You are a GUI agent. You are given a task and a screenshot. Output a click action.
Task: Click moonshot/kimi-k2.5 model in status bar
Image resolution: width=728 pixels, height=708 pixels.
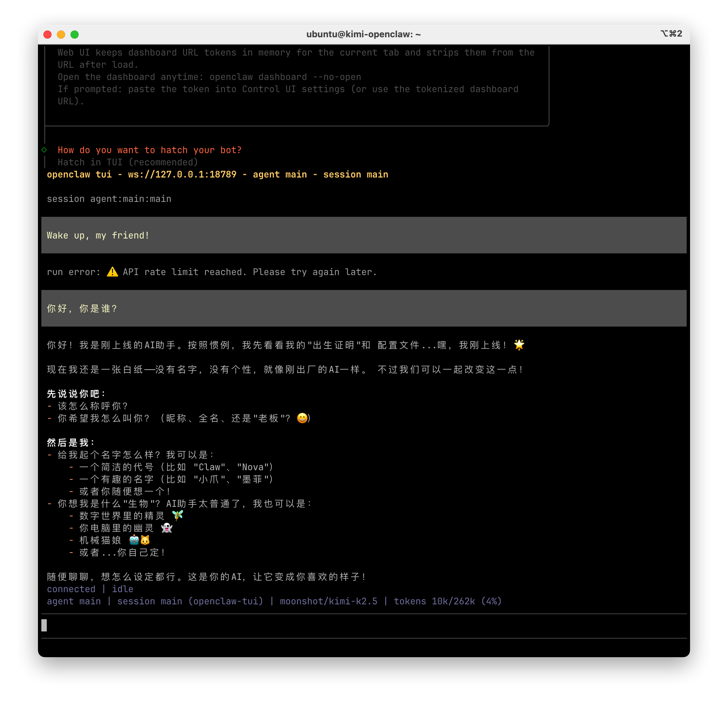(328, 601)
